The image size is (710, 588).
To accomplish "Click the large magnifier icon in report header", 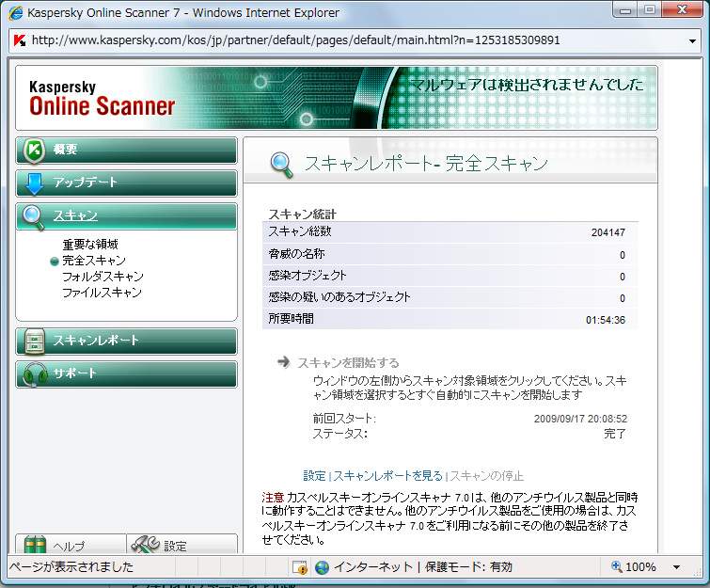I will 281,165.
